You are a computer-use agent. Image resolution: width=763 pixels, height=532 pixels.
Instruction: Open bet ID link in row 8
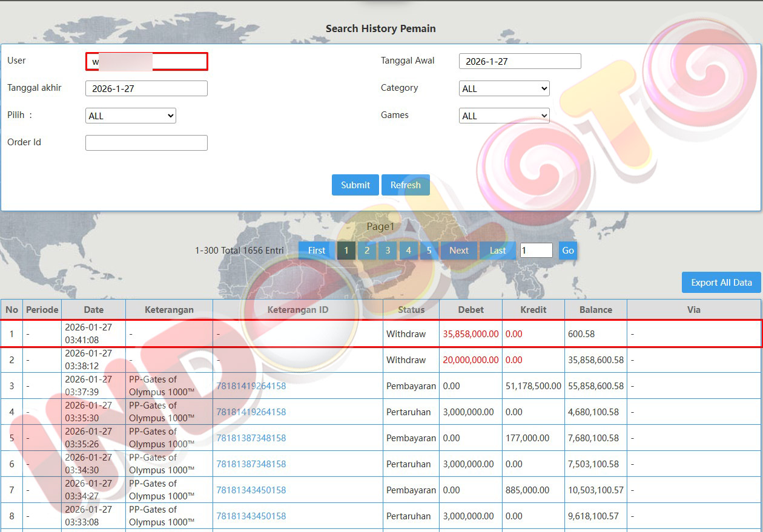[251, 516]
